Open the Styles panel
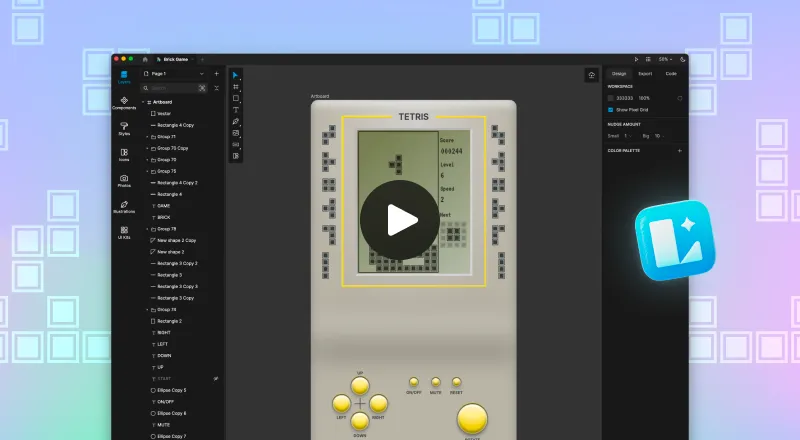 pos(124,129)
